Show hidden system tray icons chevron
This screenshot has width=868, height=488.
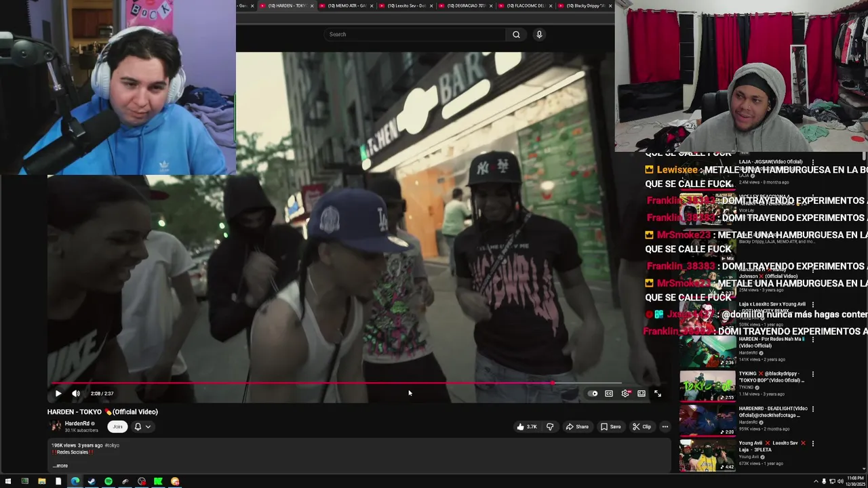816,481
